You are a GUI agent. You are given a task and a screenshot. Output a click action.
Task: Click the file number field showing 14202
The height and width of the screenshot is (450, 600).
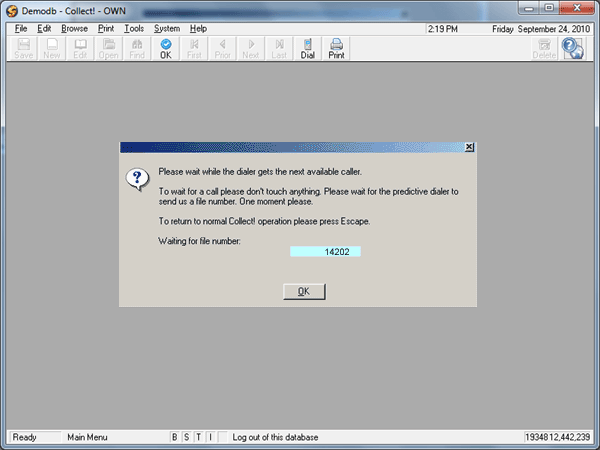click(x=325, y=252)
